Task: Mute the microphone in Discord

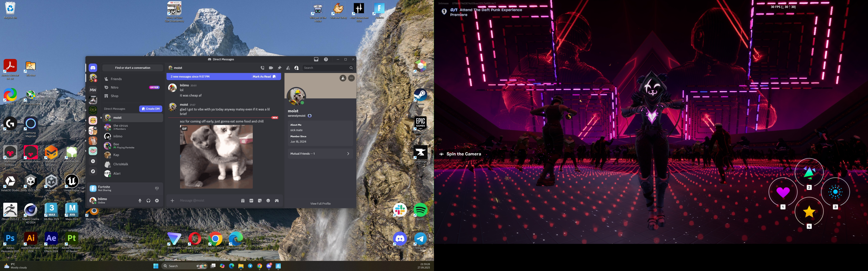Action: [140, 201]
